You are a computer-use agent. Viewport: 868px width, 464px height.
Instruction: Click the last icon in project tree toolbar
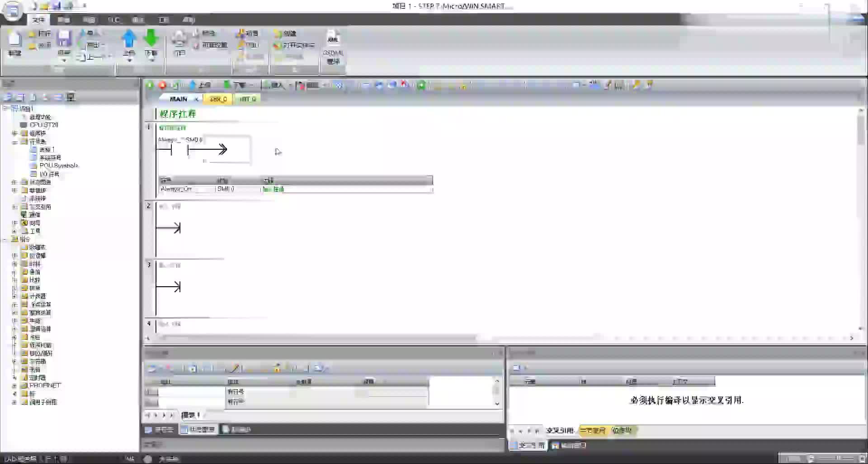(71, 97)
